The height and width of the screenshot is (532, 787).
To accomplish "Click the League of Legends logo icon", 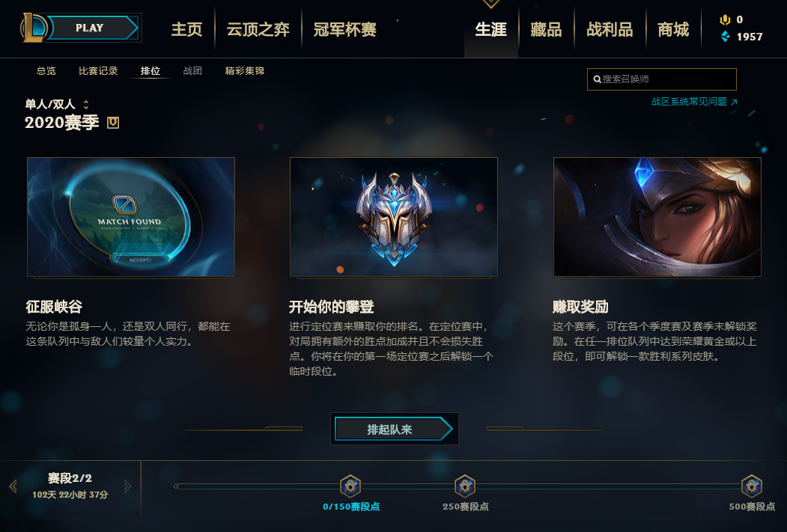I will click(33, 28).
